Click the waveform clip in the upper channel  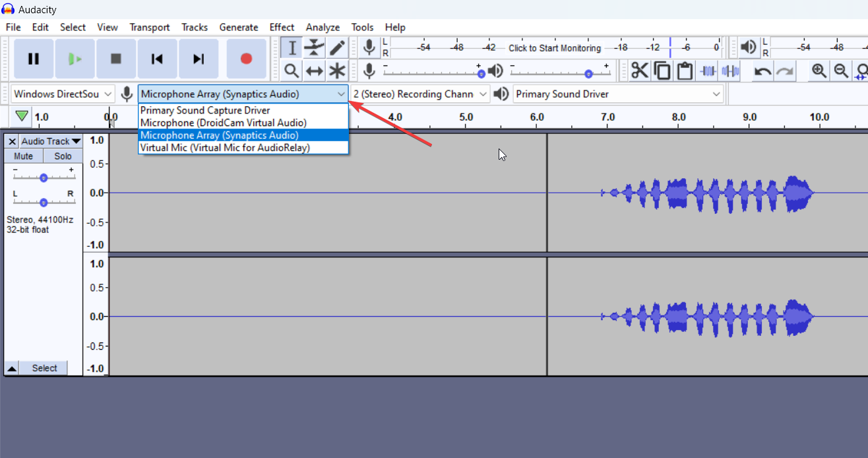point(708,193)
